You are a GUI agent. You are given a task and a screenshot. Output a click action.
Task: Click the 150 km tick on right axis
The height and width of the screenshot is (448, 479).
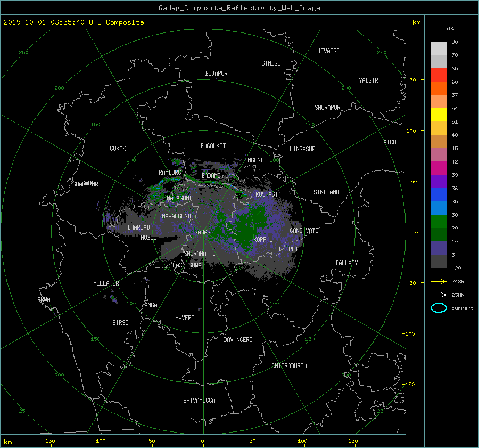(411, 80)
